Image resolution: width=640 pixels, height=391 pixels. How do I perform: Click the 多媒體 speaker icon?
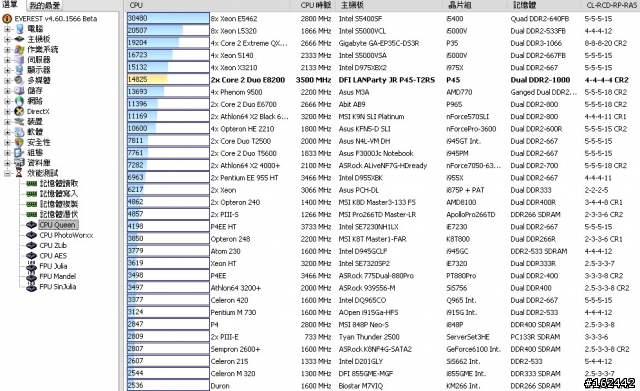point(19,80)
